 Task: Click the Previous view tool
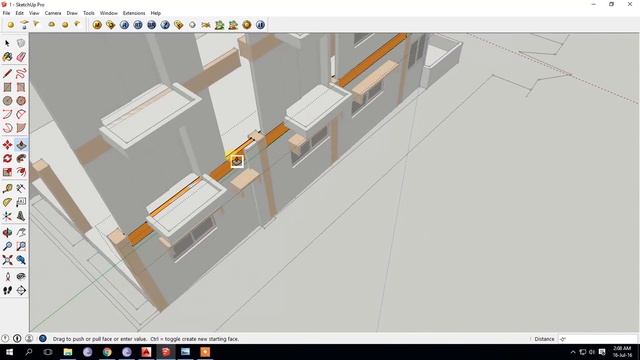tap(21, 260)
